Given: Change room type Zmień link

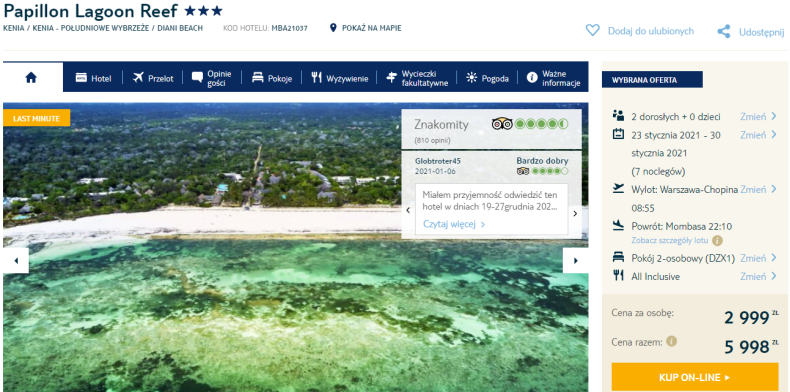Looking at the screenshot, I should click(x=758, y=258).
